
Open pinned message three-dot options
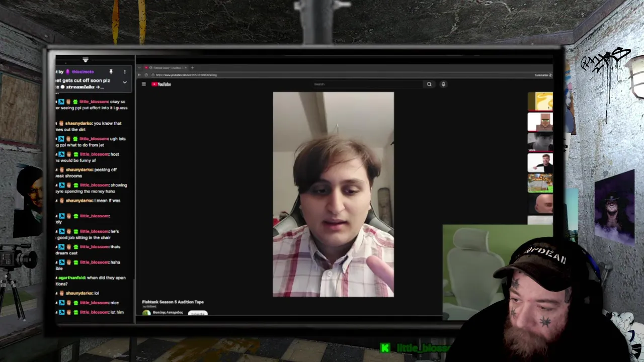tap(125, 72)
